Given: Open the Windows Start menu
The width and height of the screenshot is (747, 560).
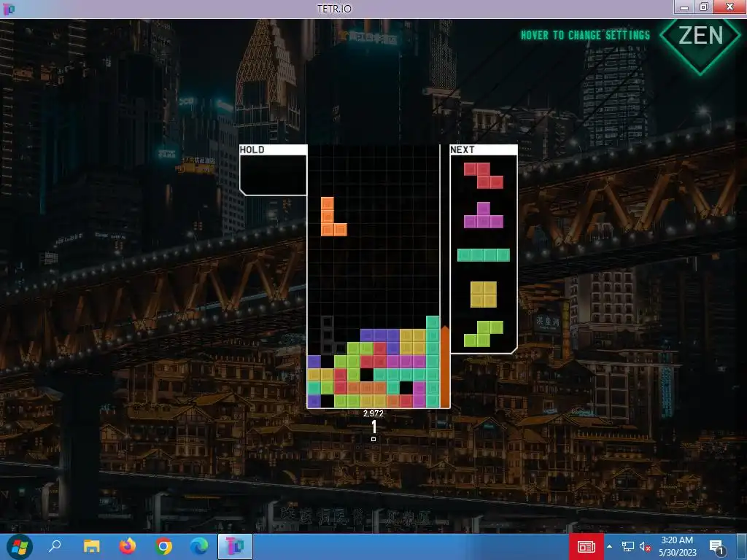Looking at the screenshot, I should pos(19,547).
